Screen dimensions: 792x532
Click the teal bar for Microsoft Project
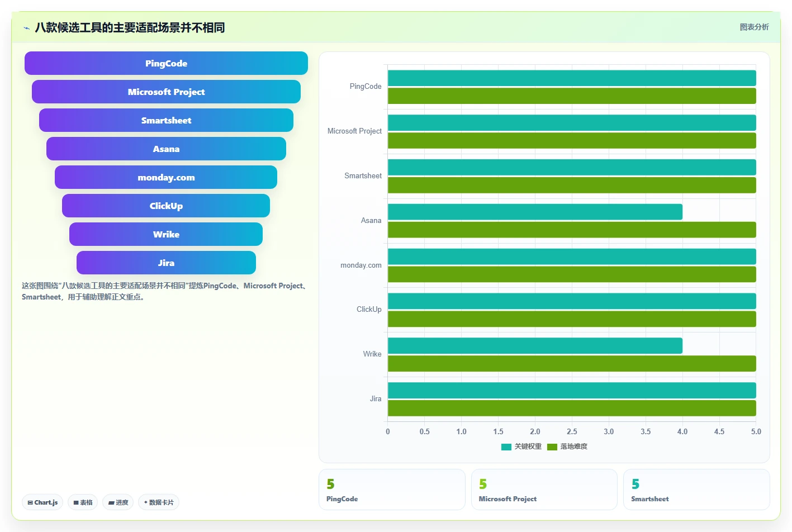click(572, 123)
